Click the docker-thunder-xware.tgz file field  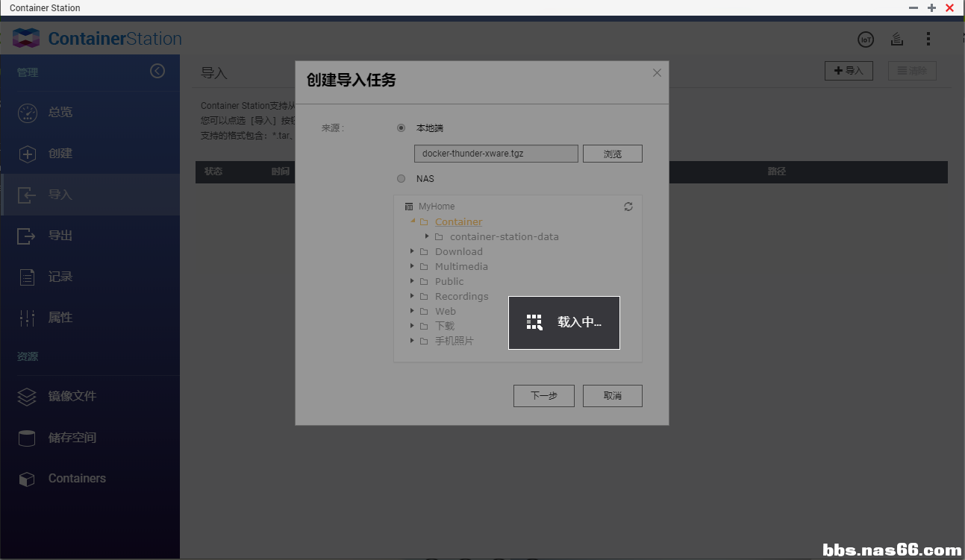pyautogui.click(x=496, y=154)
